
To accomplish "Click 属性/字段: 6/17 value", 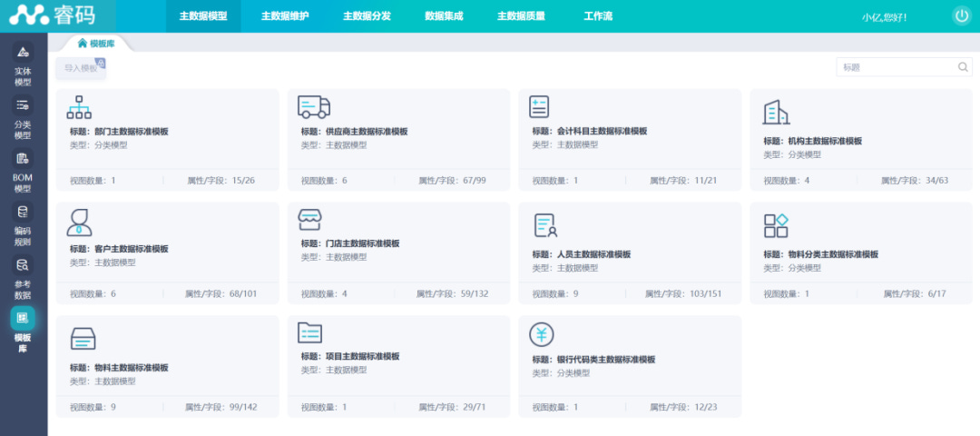I will pos(915,293).
